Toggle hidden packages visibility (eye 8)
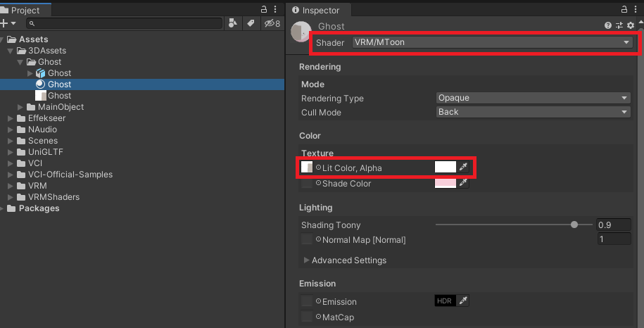This screenshot has width=644, height=328. click(272, 23)
